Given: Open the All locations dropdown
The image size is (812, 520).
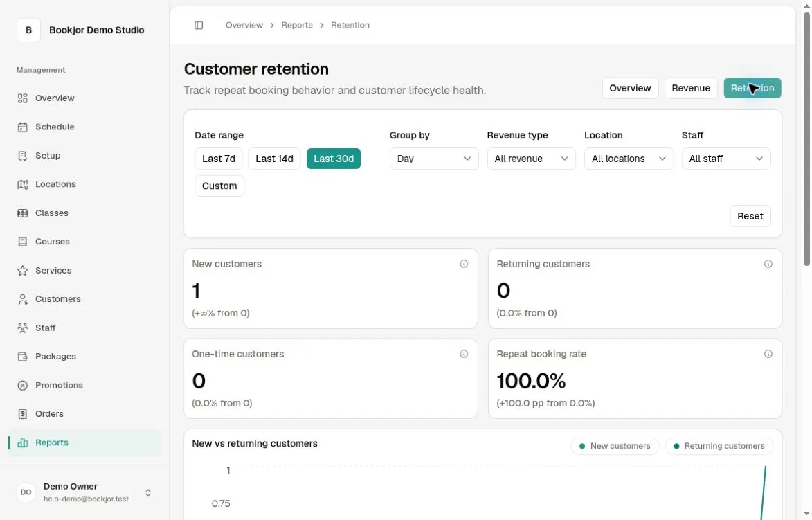Looking at the screenshot, I should [629, 159].
